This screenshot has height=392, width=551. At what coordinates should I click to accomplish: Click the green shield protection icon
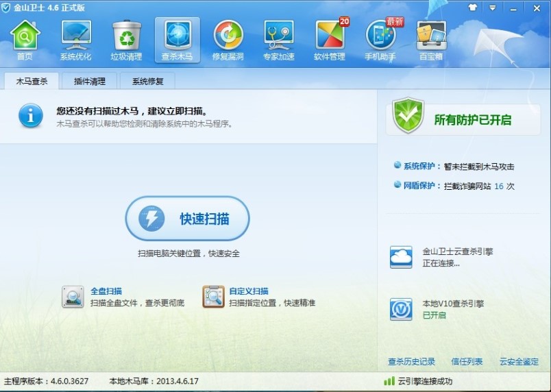pos(408,115)
